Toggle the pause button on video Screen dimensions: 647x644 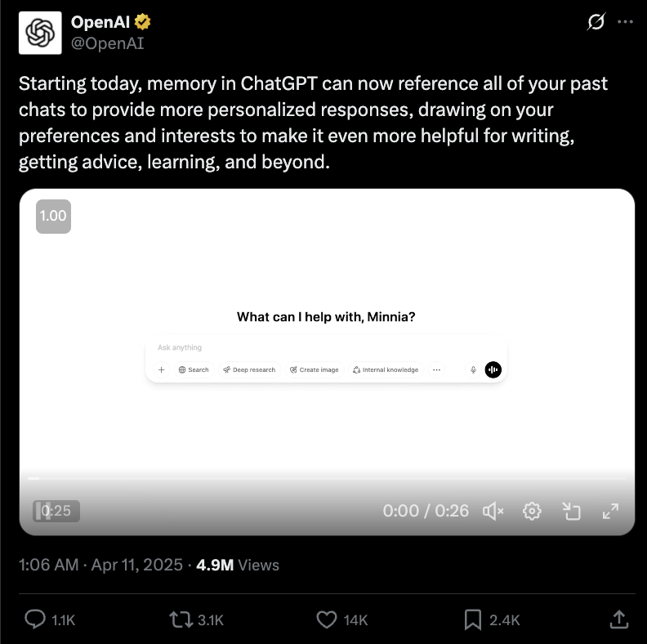[x=43, y=511]
